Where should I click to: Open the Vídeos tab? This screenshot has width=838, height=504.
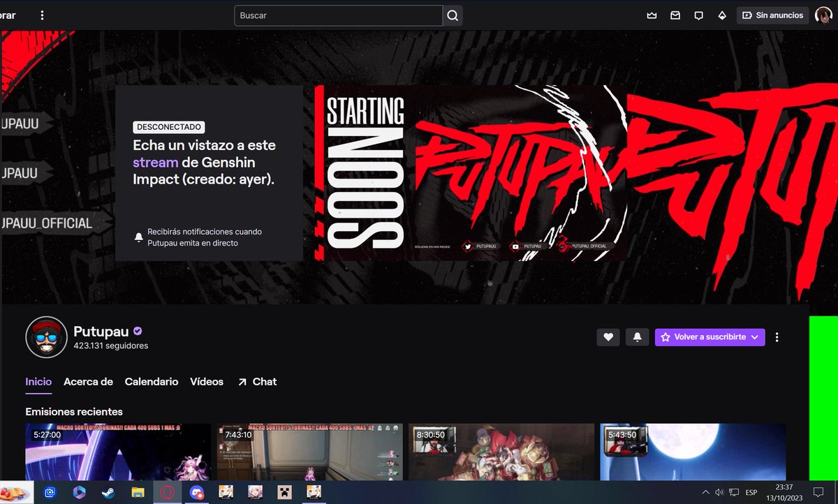[207, 382]
